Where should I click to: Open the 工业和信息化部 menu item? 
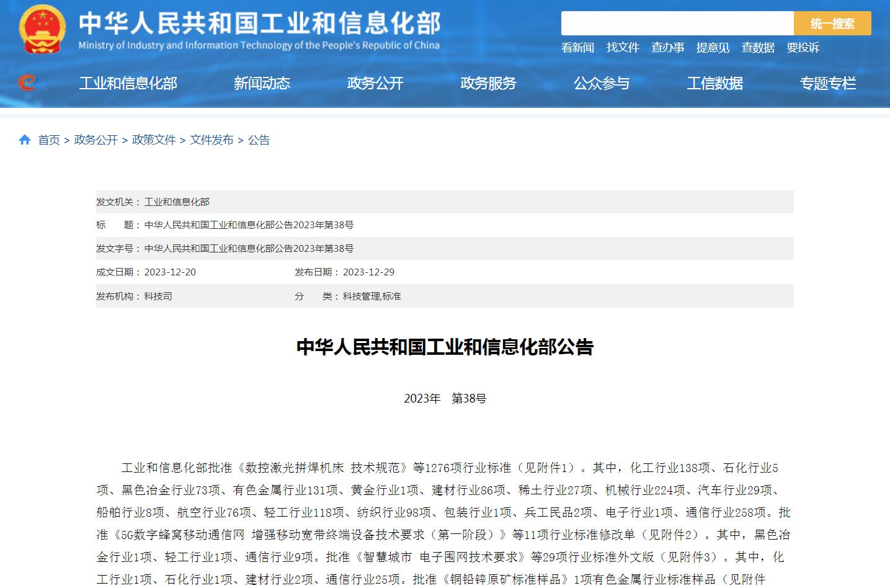pos(128,83)
